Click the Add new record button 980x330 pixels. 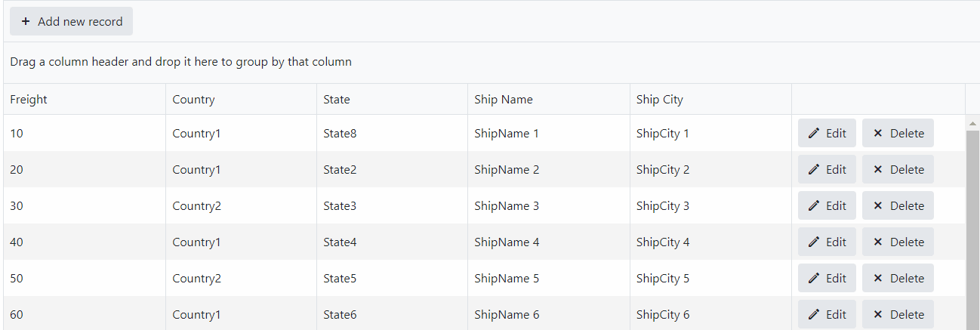[x=71, y=22]
